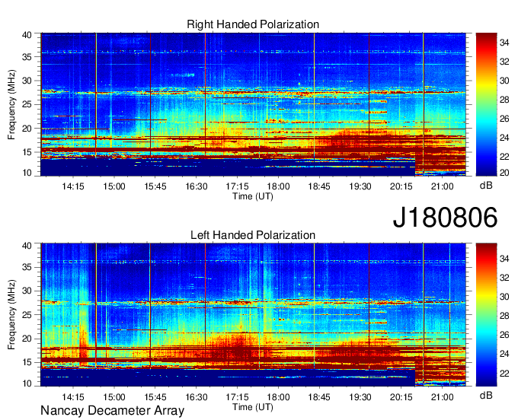Click the 25 MHz tick label on top plot

click(x=27, y=104)
